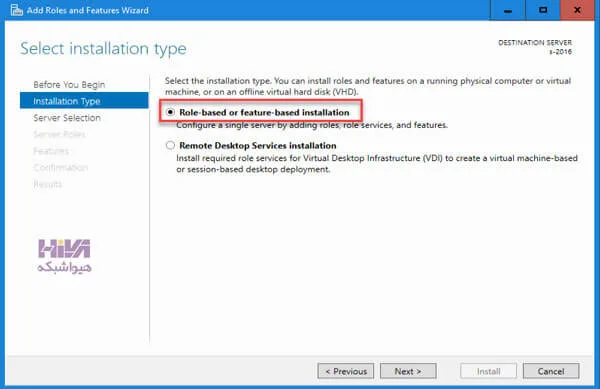
Task: Maximize the wizard window
Action: coord(543,10)
